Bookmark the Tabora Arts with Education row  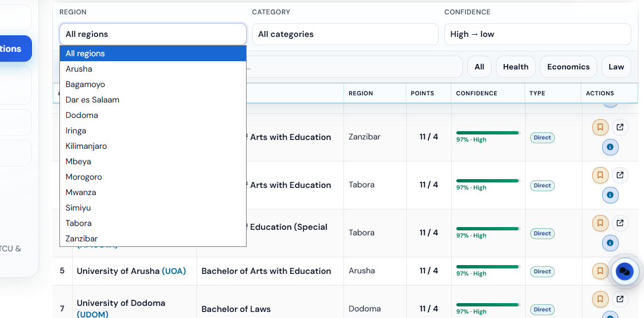pos(600,175)
